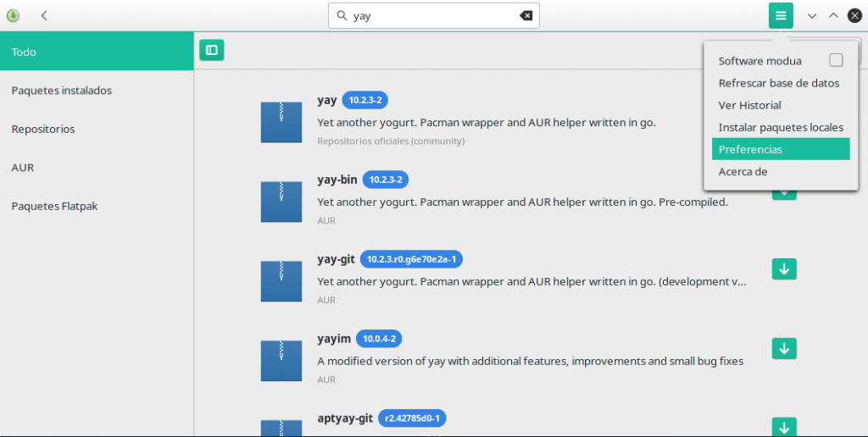Viewport: 868px width, 437px height.
Task: Close the window with the X button
Action: click(854, 15)
